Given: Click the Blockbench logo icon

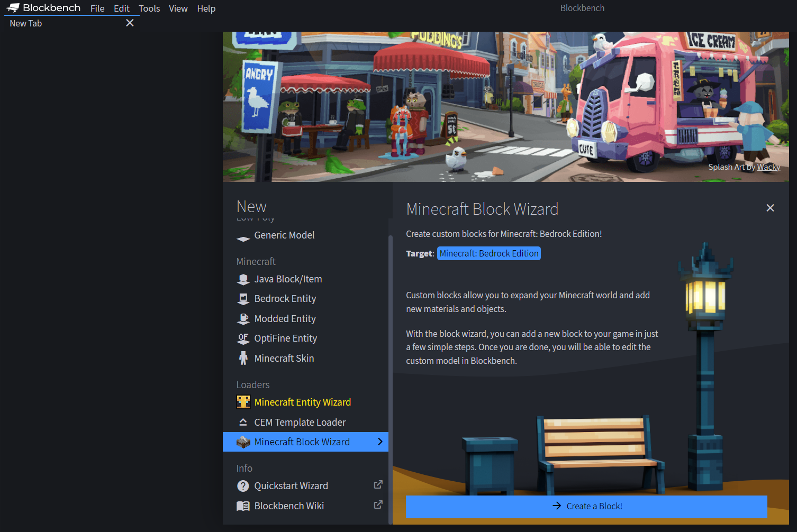Looking at the screenshot, I should [x=13, y=8].
